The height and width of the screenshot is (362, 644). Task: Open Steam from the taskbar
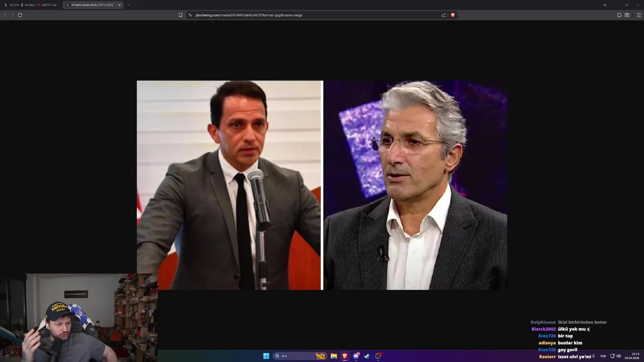pyautogui.click(x=367, y=356)
